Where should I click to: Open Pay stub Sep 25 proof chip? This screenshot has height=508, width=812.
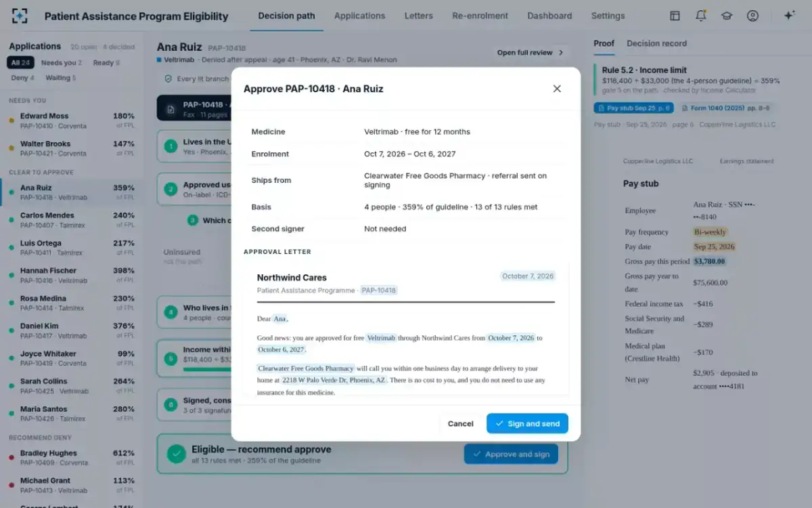634,108
